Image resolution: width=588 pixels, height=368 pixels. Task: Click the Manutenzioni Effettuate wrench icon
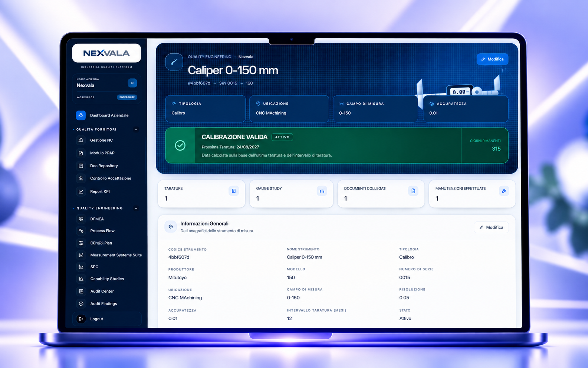pyautogui.click(x=504, y=191)
